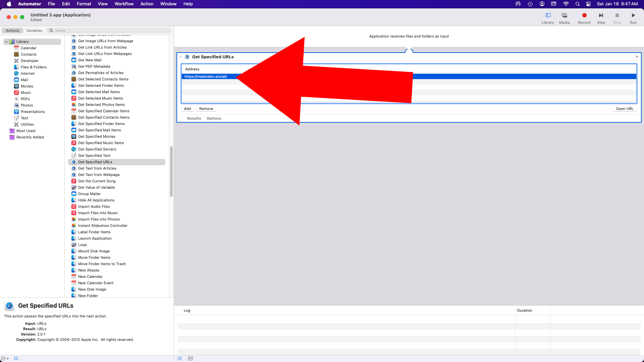The image size is (644, 362).
Task: Open the Apple menu
Action: pyautogui.click(x=9, y=4)
